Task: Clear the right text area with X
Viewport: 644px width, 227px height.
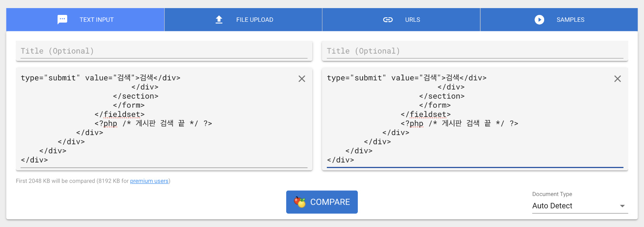Action: (617, 79)
